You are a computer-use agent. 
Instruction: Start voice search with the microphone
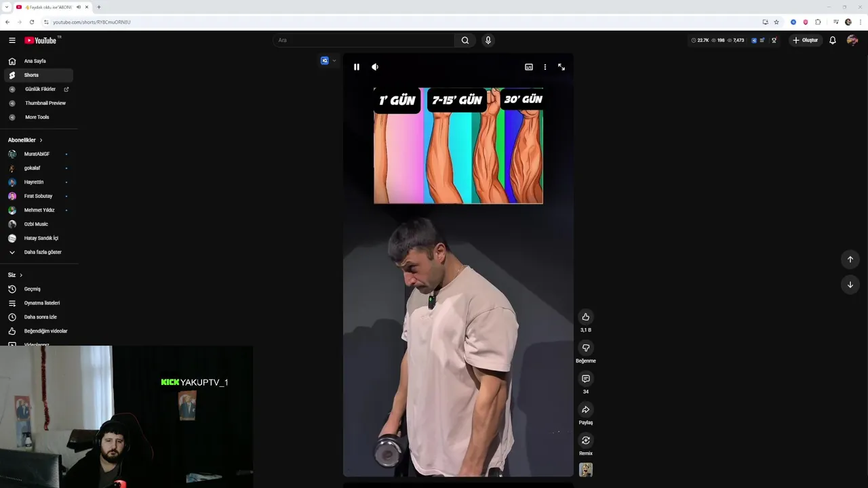click(x=488, y=40)
